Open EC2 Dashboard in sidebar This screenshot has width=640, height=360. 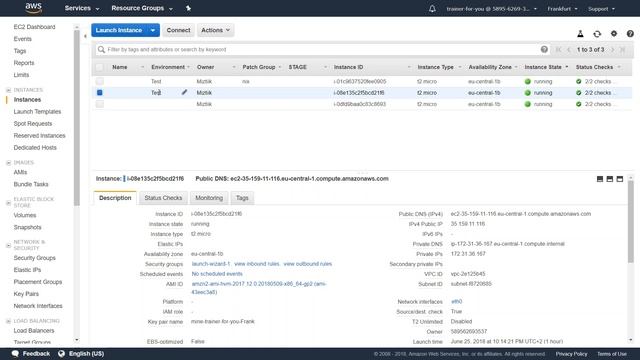pyautogui.click(x=34, y=27)
